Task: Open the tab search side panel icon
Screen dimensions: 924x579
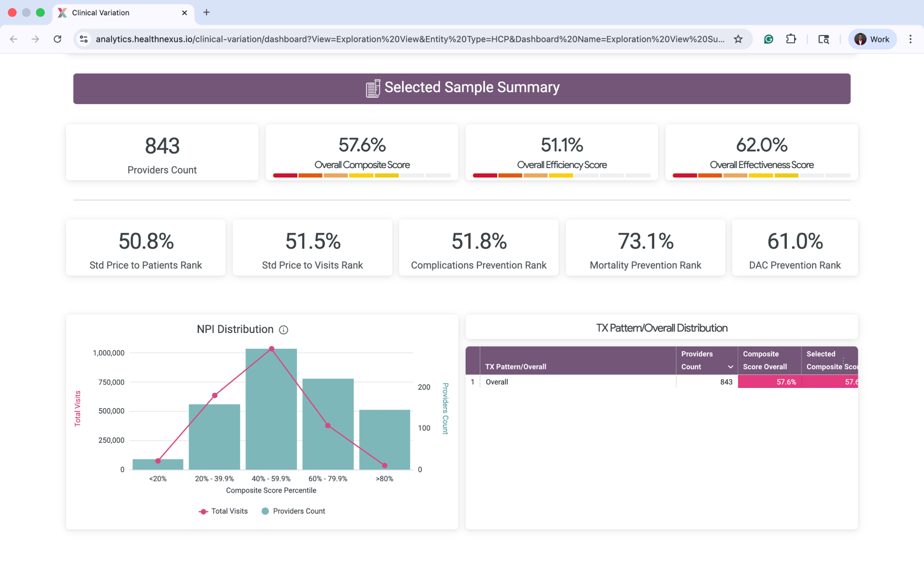Action: (823, 39)
